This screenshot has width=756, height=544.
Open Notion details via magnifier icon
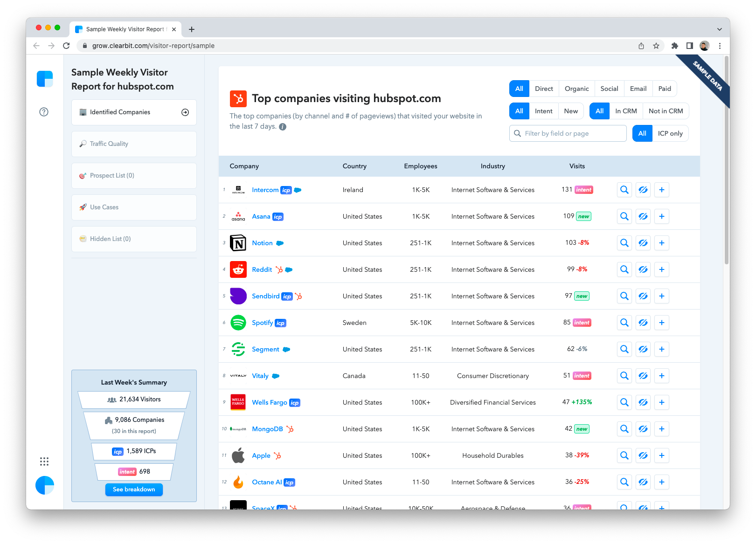(x=624, y=243)
